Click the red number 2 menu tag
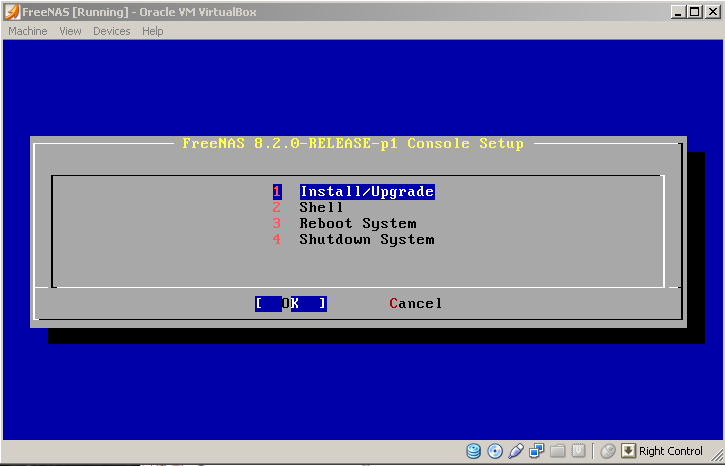 pyautogui.click(x=276, y=207)
